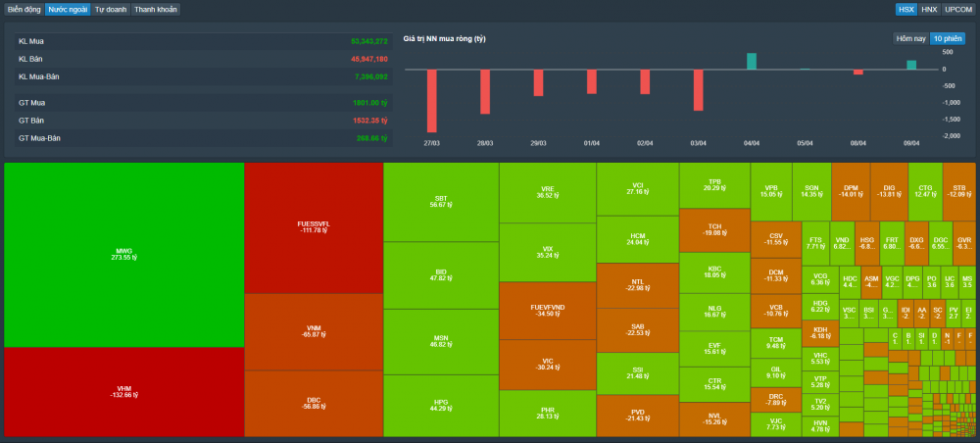Click the FTS 7.71 tỷ tile
The width and height of the screenshot is (980, 443).
pyautogui.click(x=815, y=243)
